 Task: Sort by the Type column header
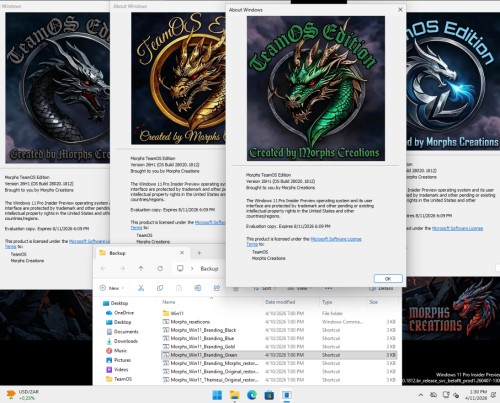327,302
